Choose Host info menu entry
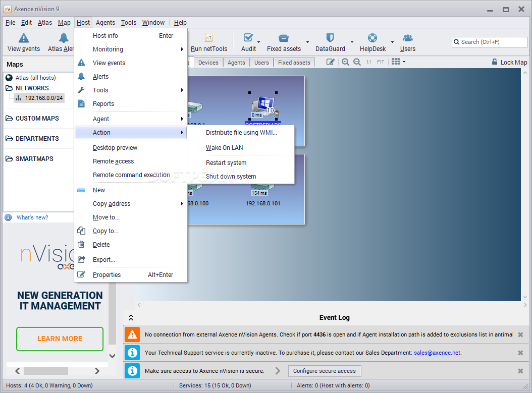This screenshot has width=532, height=393. 131,36
